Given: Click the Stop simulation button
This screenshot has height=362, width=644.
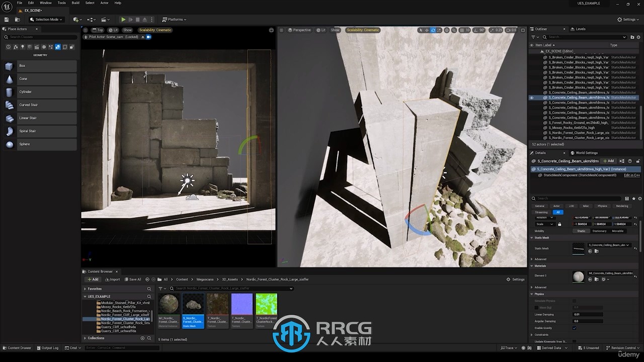Looking at the screenshot, I should click(138, 20).
